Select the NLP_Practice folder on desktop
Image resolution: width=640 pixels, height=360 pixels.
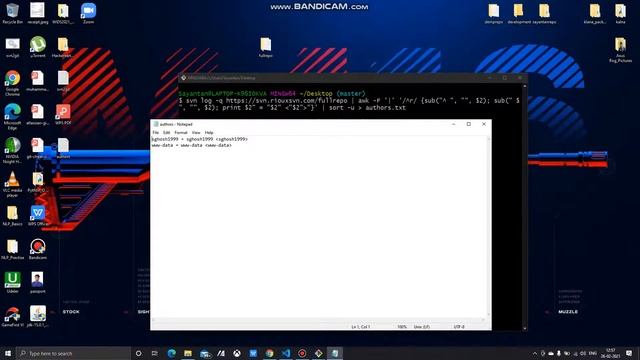tap(12, 249)
